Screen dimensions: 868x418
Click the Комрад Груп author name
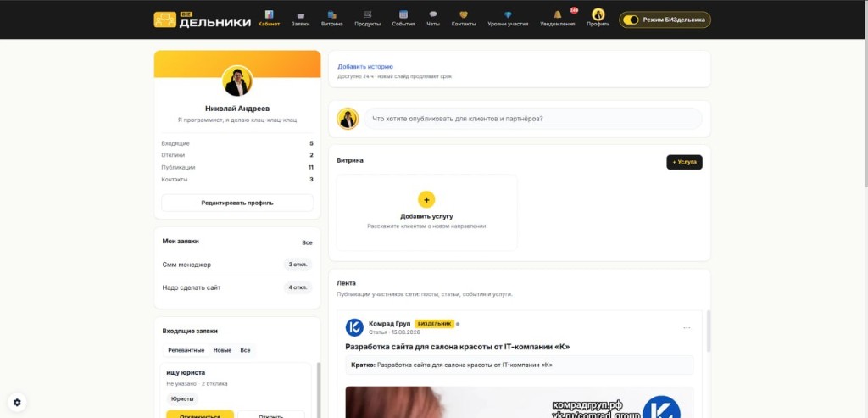coord(390,323)
